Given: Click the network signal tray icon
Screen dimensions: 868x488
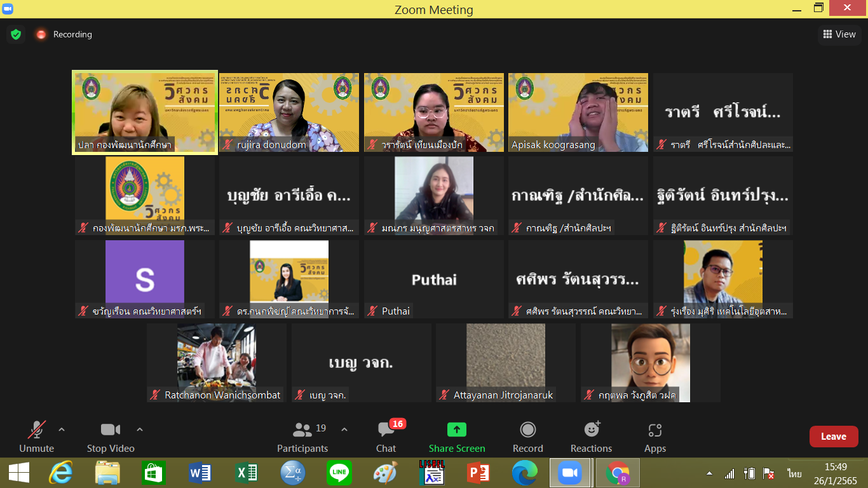Looking at the screenshot, I should click(730, 474).
